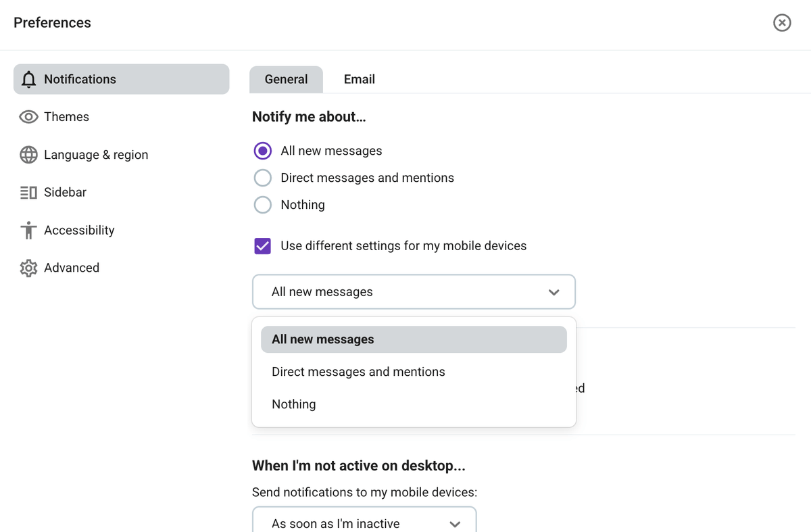The height and width of the screenshot is (532, 811).
Task: Click the Accessibility person icon
Action: pyautogui.click(x=28, y=230)
